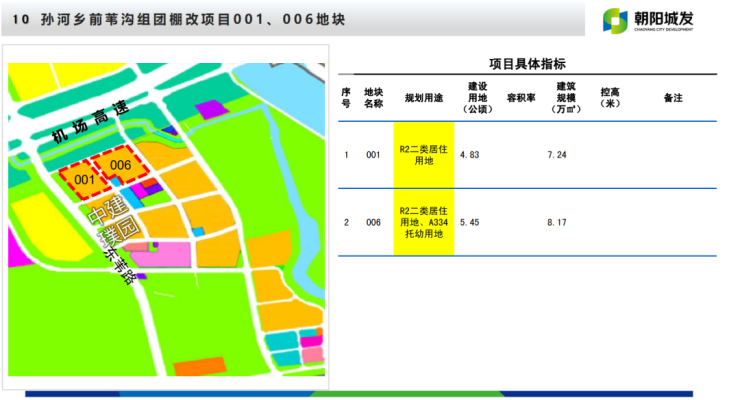Click the 控高（米） column header
This screenshot has width=740, height=400.
[x=610, y=98]
